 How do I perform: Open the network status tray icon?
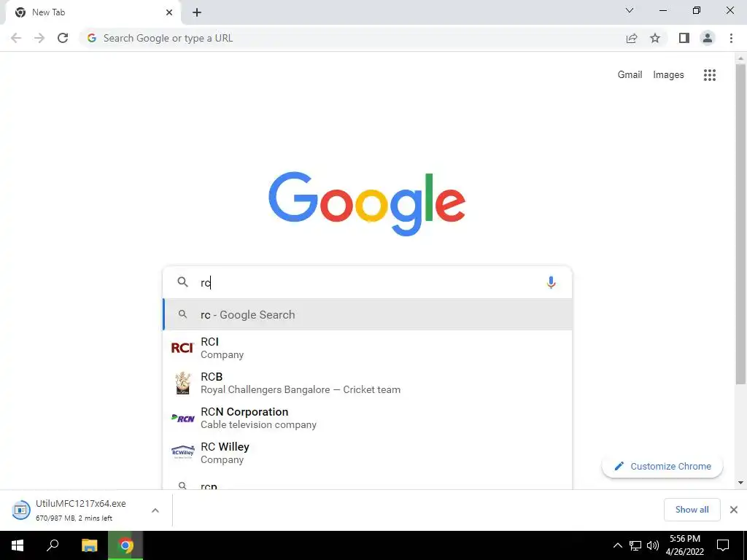[x=635, y=545]
